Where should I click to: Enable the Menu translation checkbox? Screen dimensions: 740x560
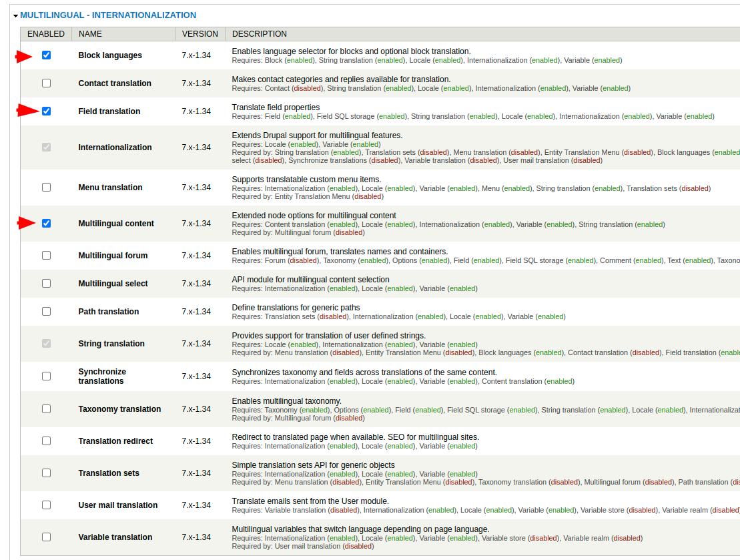(46, 188)
